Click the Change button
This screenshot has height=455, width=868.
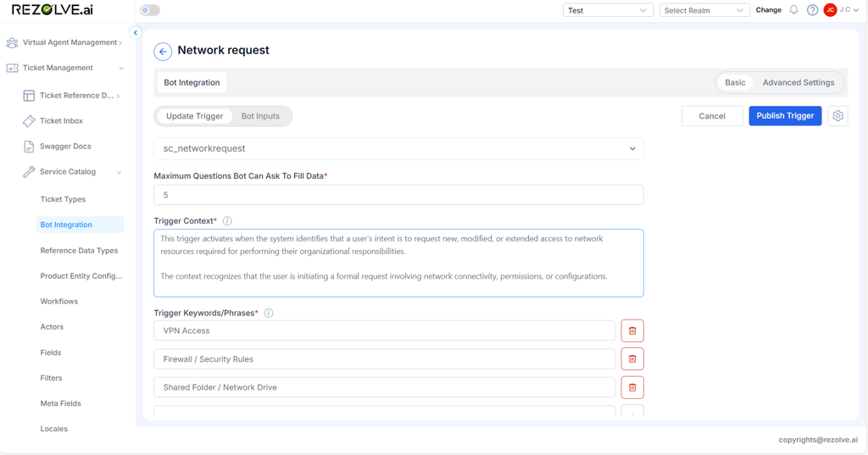[x=768, y=10]
